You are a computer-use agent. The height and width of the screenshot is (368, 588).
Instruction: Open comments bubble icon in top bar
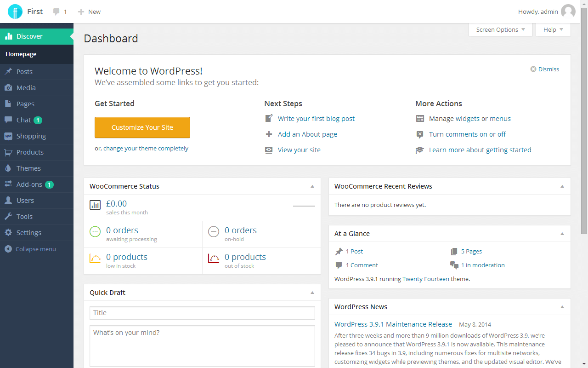pyautogui.click(x=57, y=11)
